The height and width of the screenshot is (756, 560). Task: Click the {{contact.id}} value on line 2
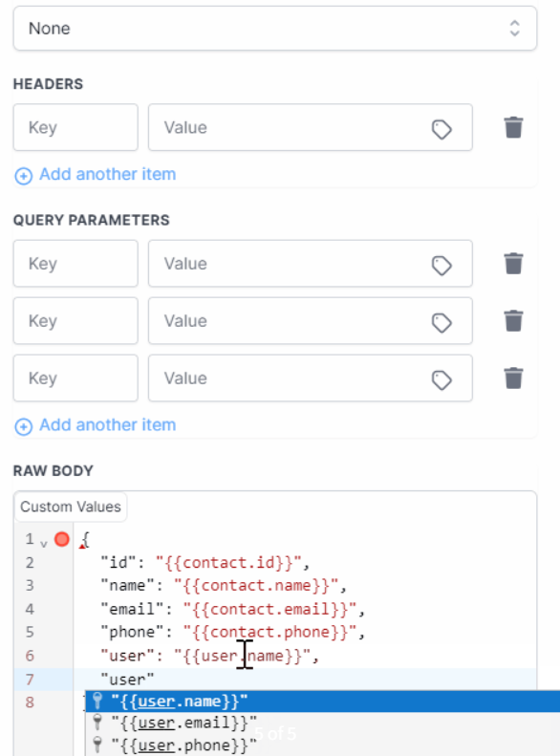point(228,563)
